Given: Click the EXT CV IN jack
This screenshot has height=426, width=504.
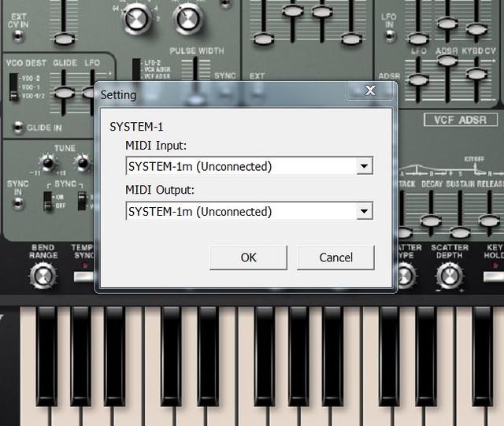Looking at the screenshot, I should click(x=18, y=36).
